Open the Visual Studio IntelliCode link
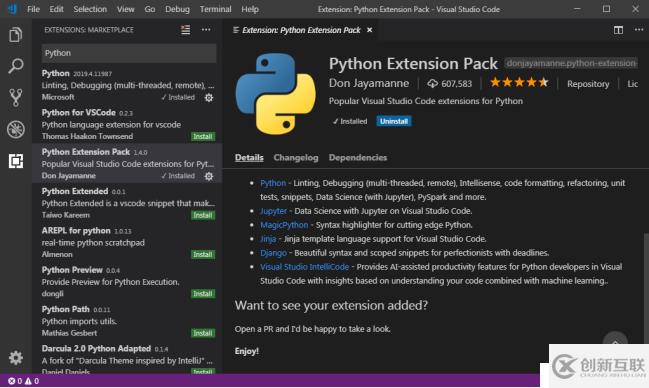This screenshot has height=388, width=649. 304,267
